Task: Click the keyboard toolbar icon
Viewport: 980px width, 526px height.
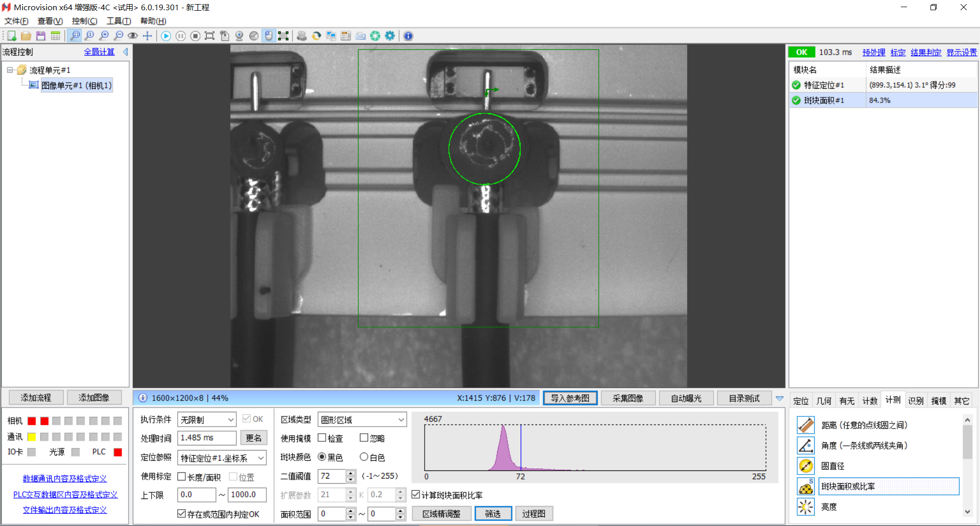Action: pos(360,36)
